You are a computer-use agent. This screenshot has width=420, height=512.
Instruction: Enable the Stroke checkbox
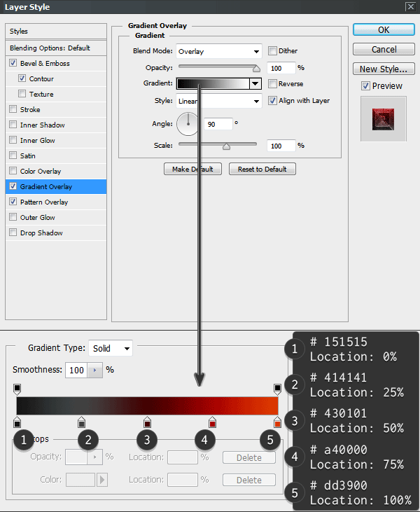[13, 109]
